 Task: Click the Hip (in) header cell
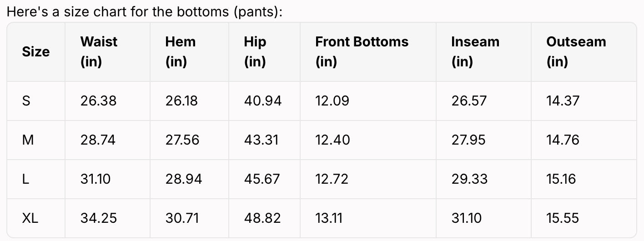click(255, 51)
